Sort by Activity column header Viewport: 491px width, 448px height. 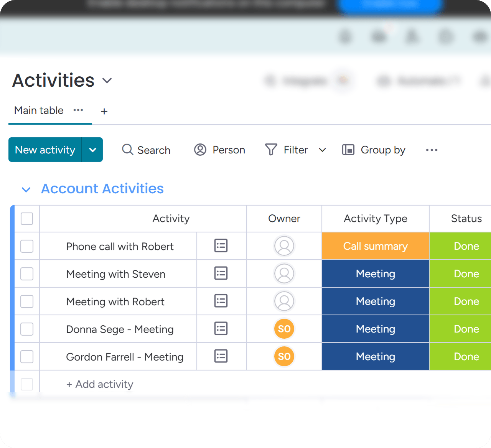coord(171,219)
